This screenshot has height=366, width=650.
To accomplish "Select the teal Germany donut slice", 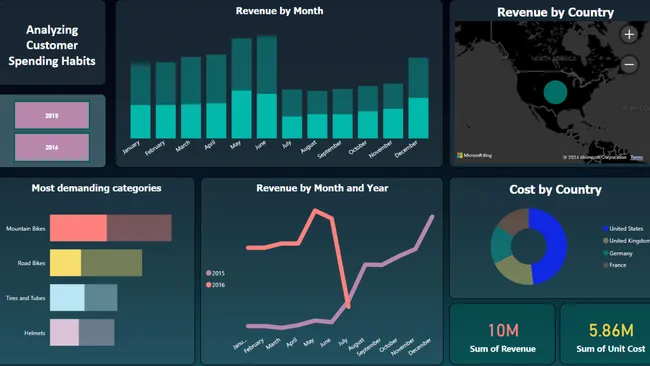I will tap(501, 245).
